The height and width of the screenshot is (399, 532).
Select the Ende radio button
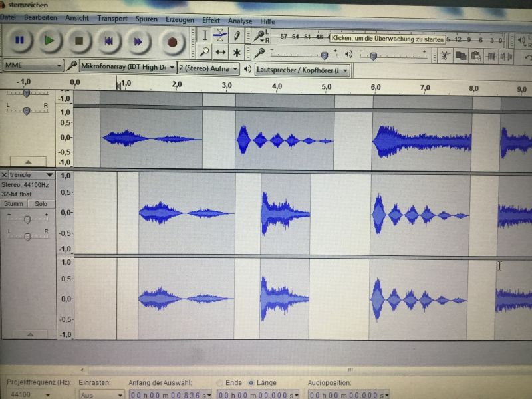pyautogui.click(x=220, y=383)
